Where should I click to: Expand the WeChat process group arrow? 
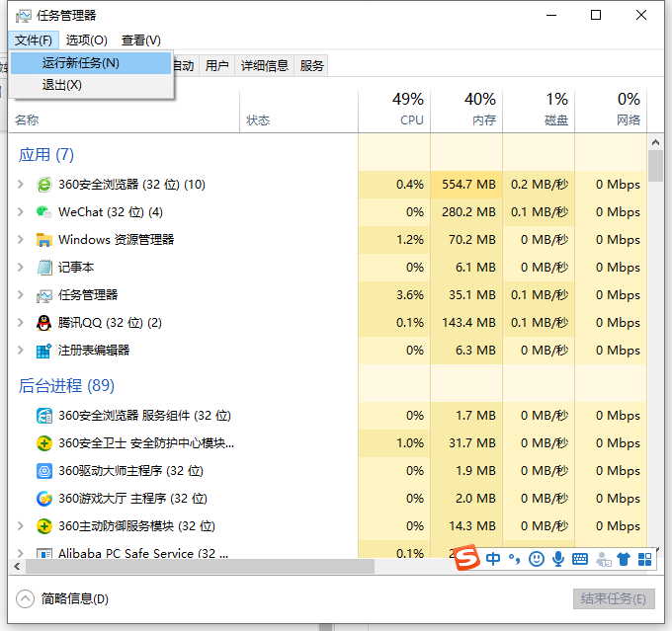[21, 212]
